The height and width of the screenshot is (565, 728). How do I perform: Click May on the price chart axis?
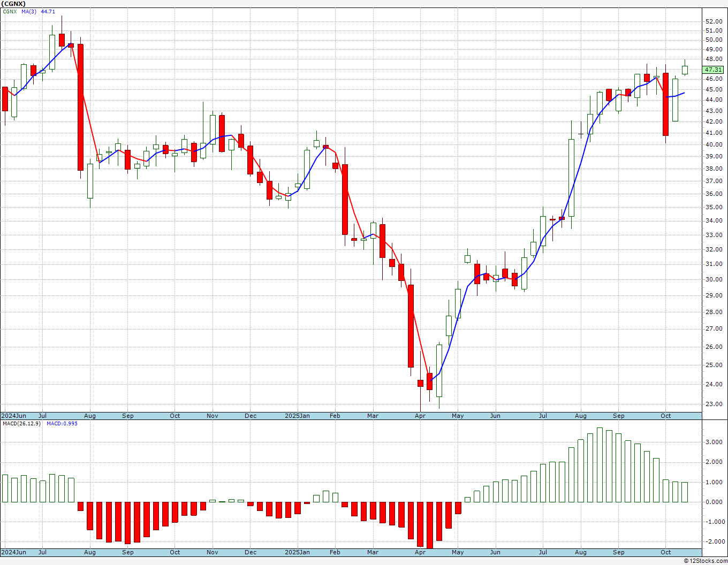458,416
